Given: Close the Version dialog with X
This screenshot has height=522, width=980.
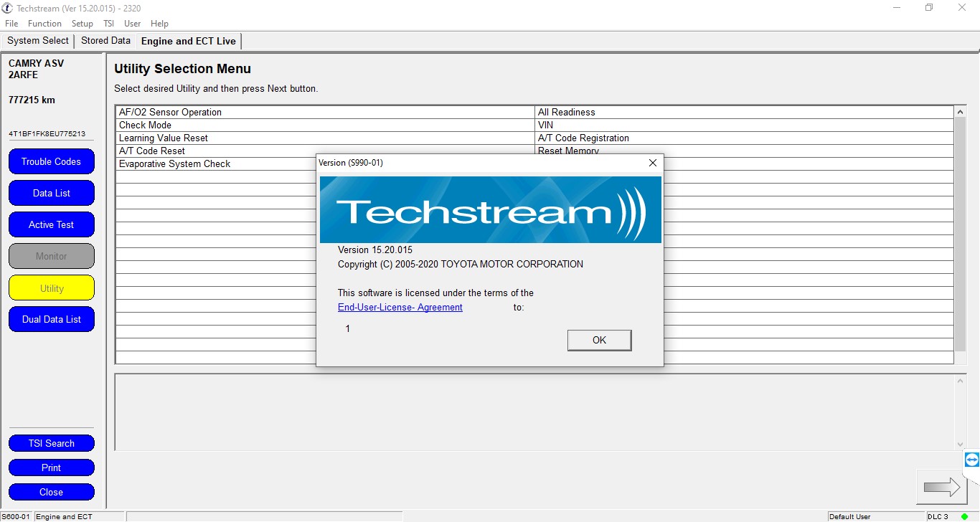Looking at the screenshot, I should 652,163.
